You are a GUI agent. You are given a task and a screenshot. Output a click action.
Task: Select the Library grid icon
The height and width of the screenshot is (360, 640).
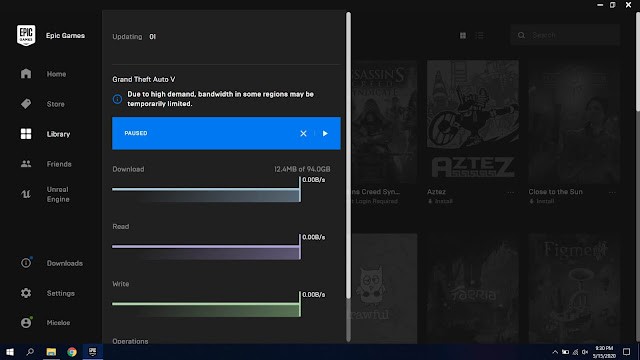point(26,134)
